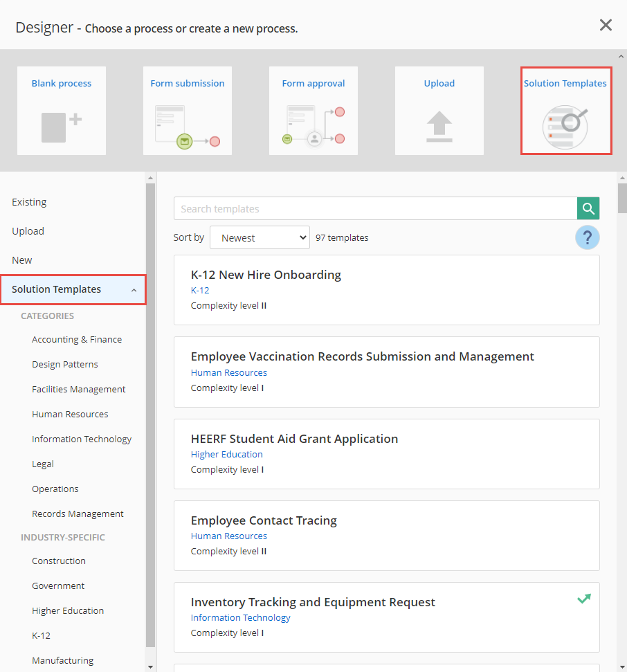Screen dimensions: 627x672
Task: Click the down arrow on the templates scrollbar
Action: click(x=621, y=666)
